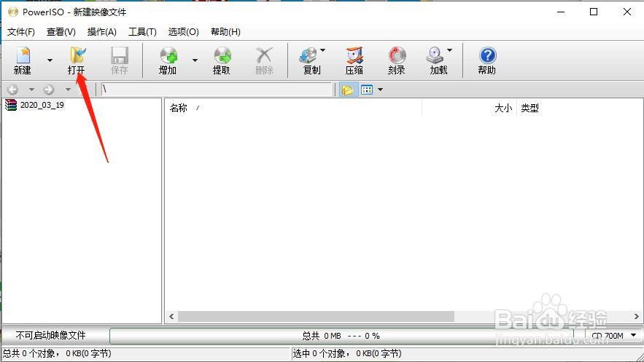Viewport: 644px width, 362px height.
Task: Click the path address field
Action: [216, 89]
